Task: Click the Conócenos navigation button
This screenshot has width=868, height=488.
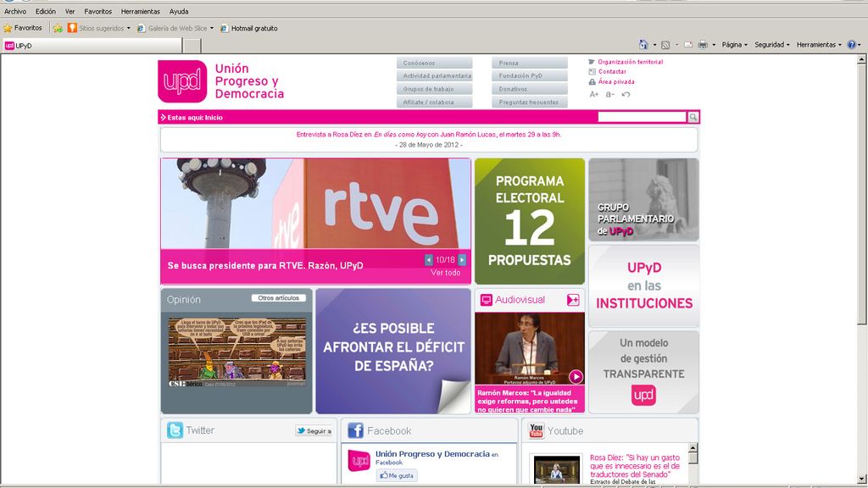Action: (435, 63)
